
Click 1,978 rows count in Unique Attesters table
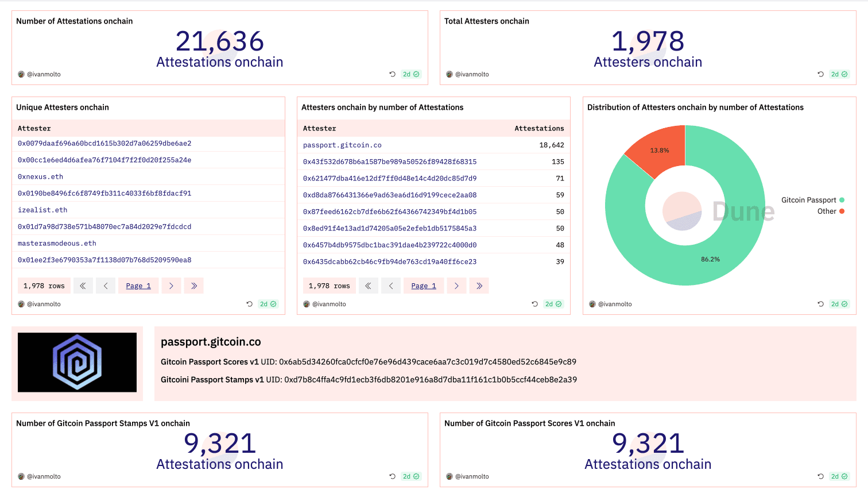[x=44, y=286]
